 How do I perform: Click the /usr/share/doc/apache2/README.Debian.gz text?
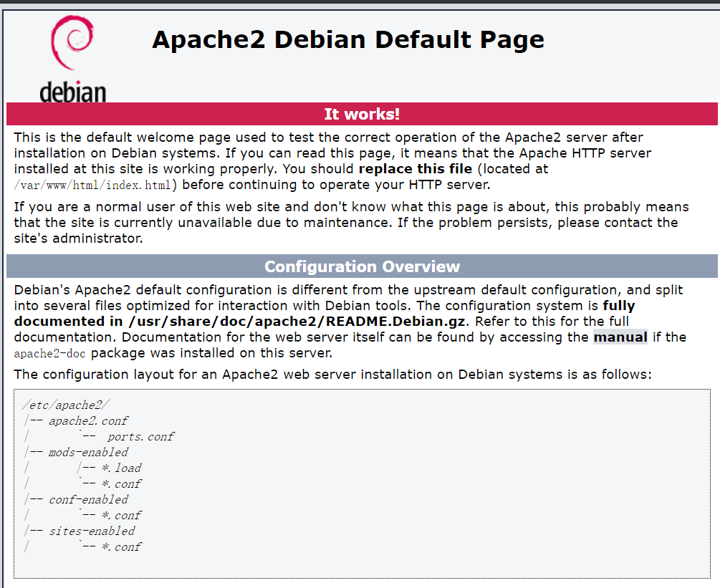click(297, 322)
